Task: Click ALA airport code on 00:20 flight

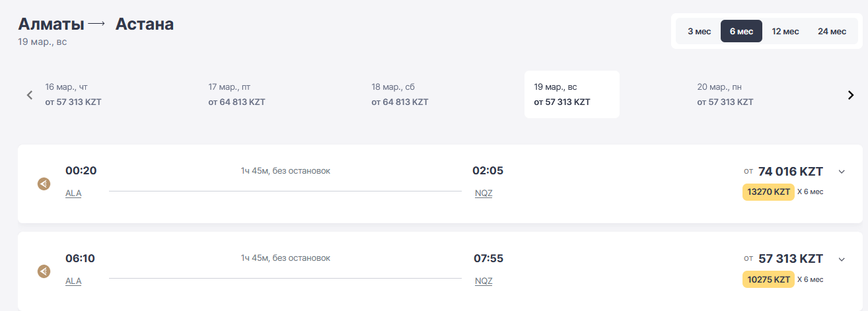Action: [x=73, y=193]
